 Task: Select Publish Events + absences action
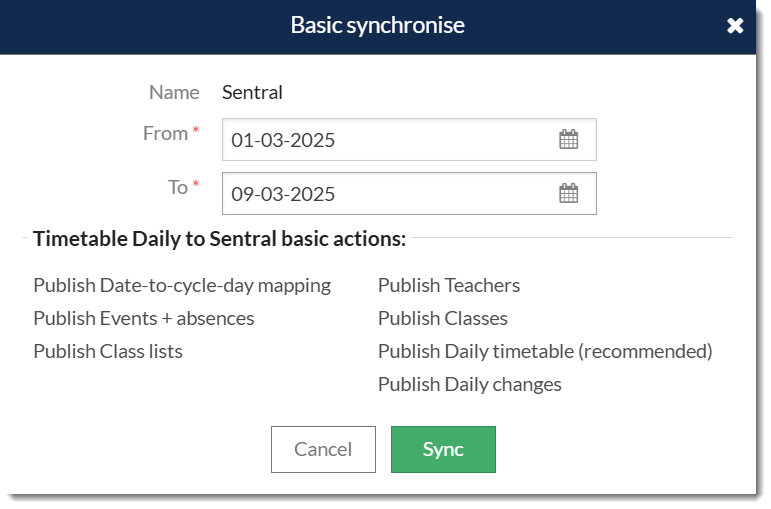pyautogui.click(x=144, y=319)
